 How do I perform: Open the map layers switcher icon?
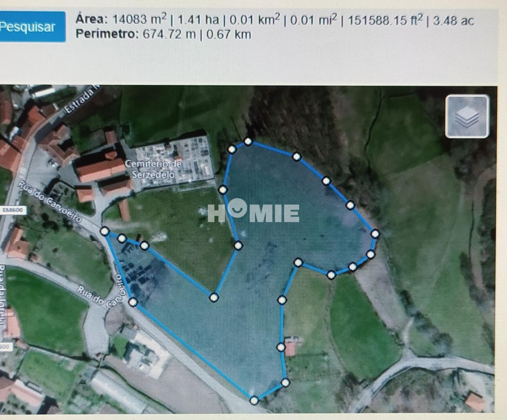[467, 116]
